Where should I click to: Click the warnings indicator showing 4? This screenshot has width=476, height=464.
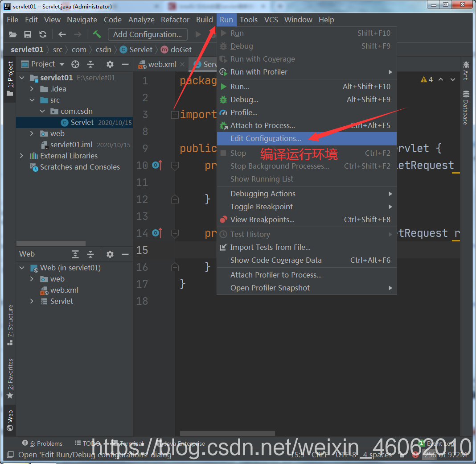(427, 79)
